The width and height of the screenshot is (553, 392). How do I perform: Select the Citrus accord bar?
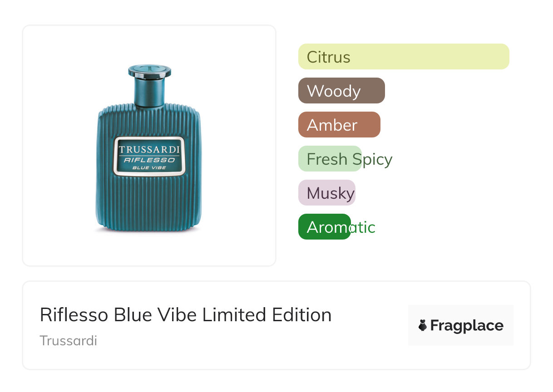[403, 57]
